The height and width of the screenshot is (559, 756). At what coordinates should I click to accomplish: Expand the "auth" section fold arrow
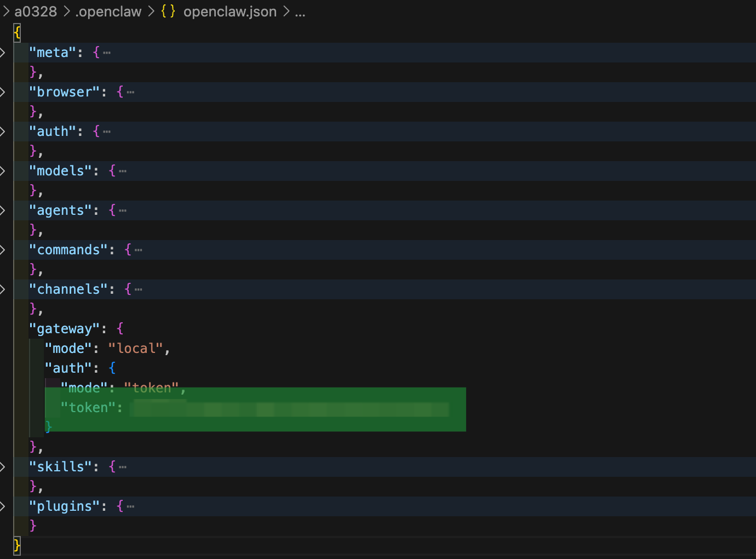point(3,132)
